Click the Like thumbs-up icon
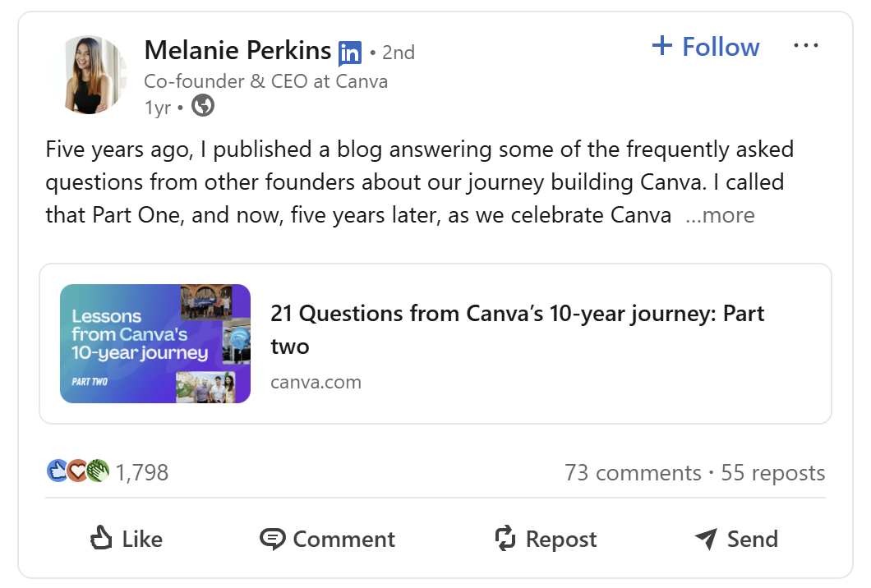This screenshot has width=871, height=588. [101, 539]
